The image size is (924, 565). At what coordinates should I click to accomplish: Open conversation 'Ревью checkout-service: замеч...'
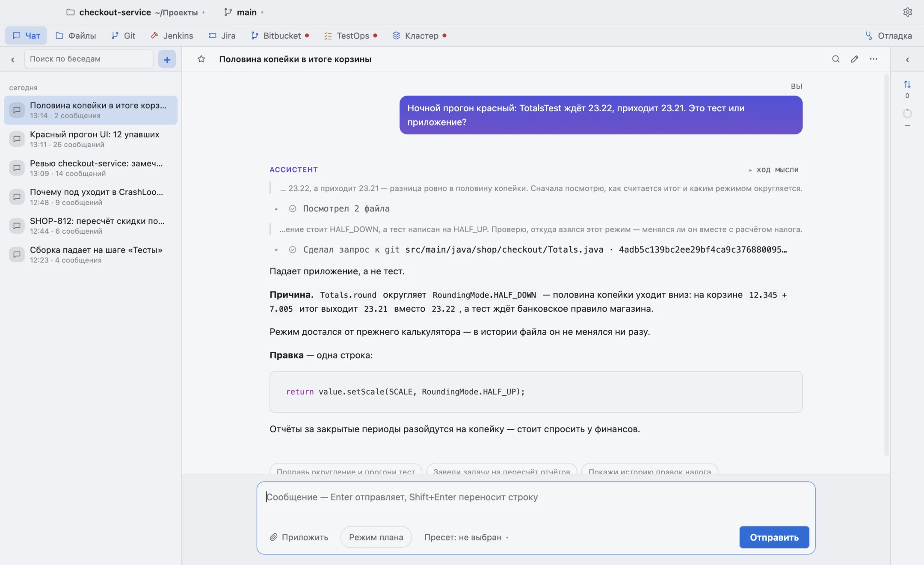(x=91, y=168)
